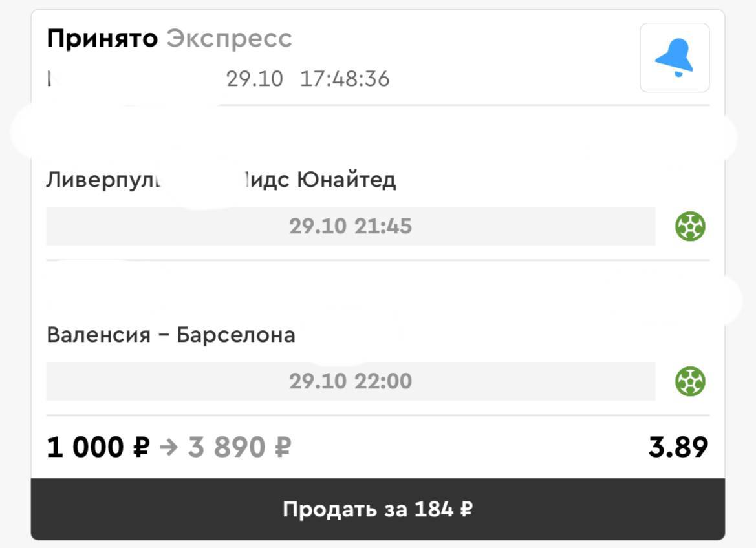The image size is (756, 548).
Task: Click the total odds value 3.89
Action: (678, 447)
